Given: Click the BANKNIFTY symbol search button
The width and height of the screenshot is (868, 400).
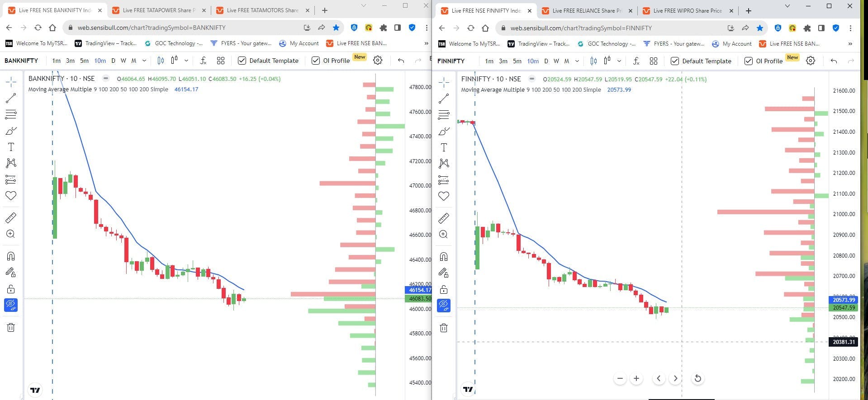Looking at the screenshot, I should [21, 61].
